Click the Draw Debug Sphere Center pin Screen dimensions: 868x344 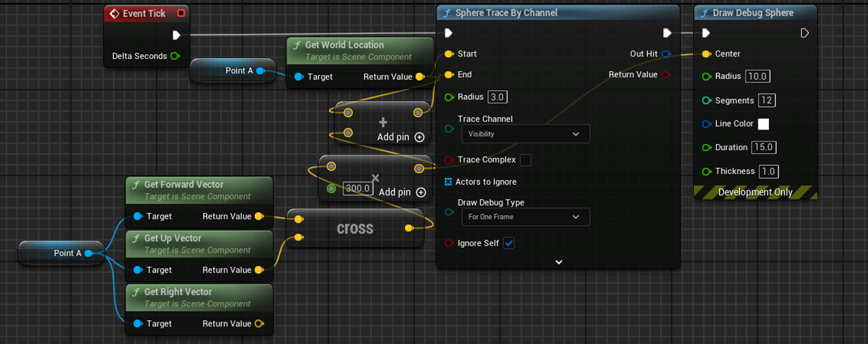point(706,54)
